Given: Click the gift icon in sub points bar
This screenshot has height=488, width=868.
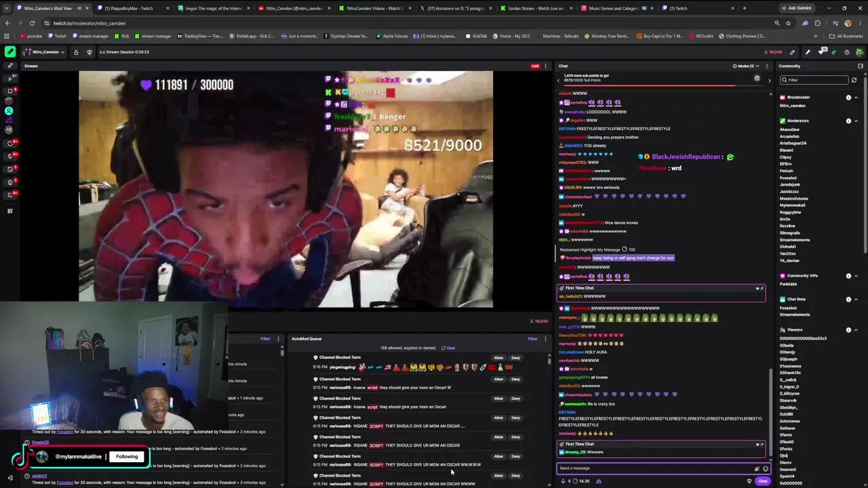Looking at the screenshot, I should coord(757,78).
